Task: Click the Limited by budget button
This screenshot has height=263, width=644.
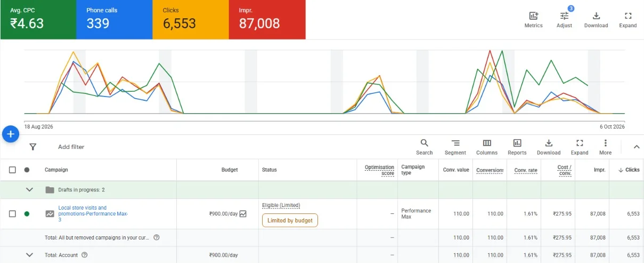Action: coord(290,220)
